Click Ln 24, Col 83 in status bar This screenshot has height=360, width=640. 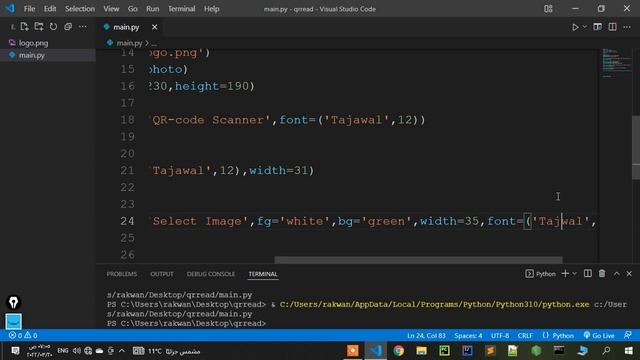coord(426,336)
